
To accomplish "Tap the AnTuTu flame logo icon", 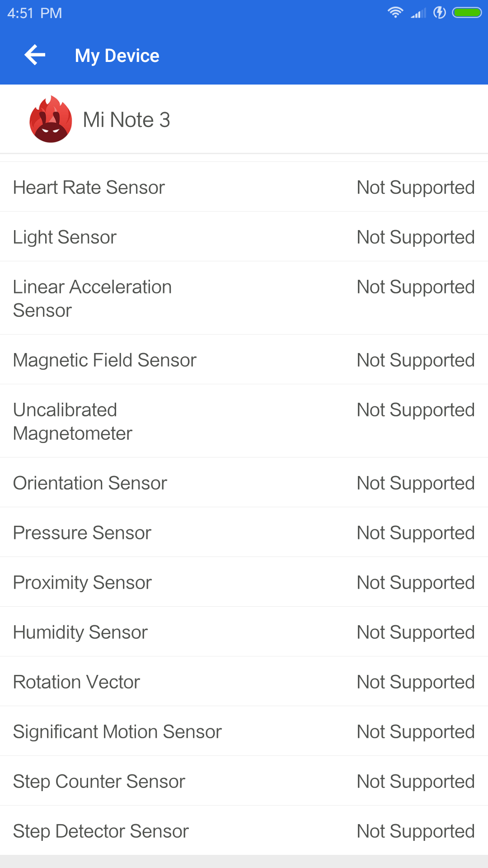I will click(x=51, y=119).
